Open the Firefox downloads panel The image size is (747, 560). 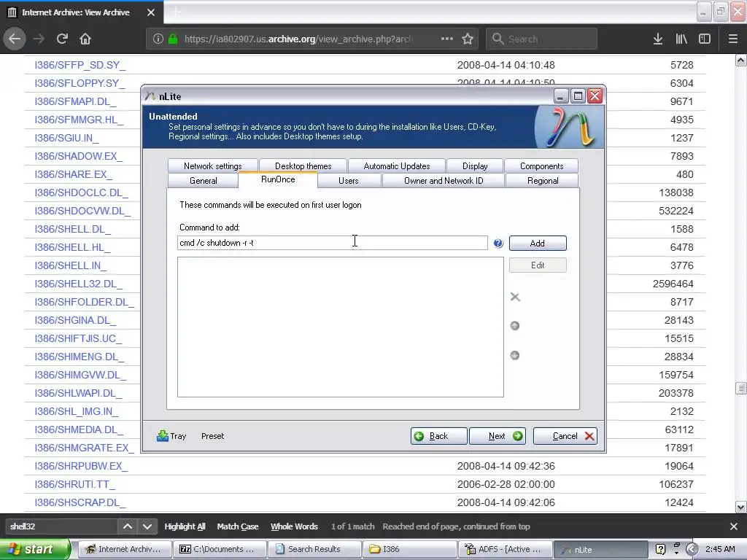(658, 39)
